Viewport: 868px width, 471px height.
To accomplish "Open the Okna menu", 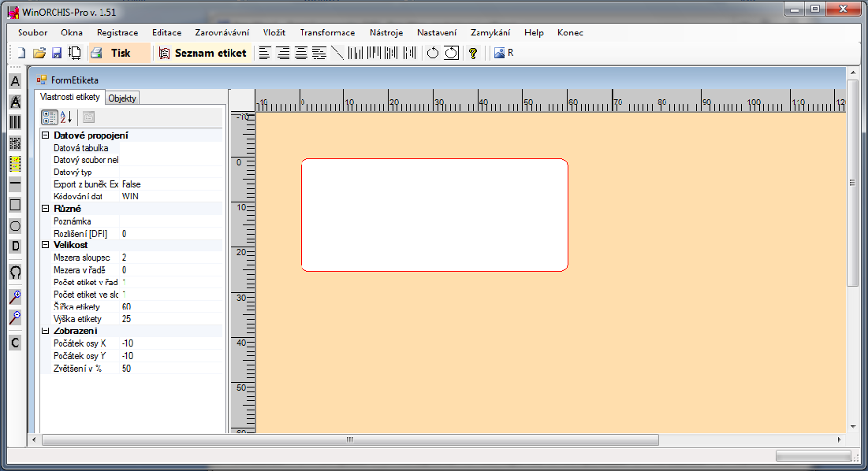I will pos(72,32).
